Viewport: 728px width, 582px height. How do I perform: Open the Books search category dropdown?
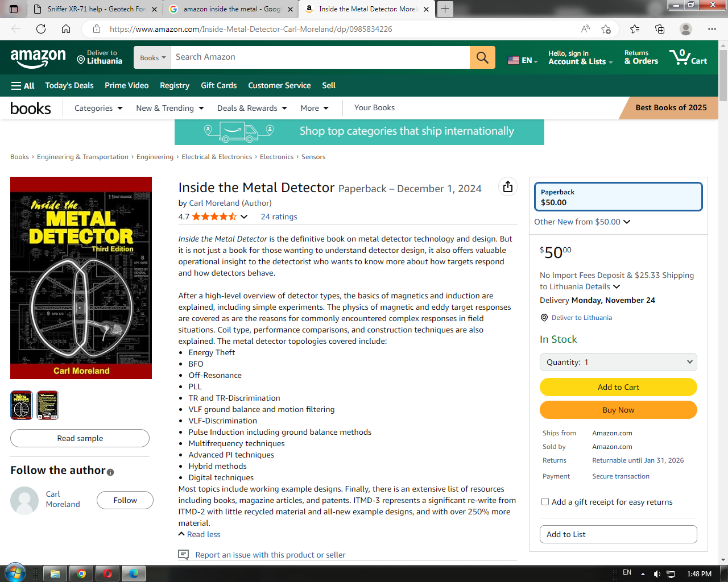pos(152,57)
